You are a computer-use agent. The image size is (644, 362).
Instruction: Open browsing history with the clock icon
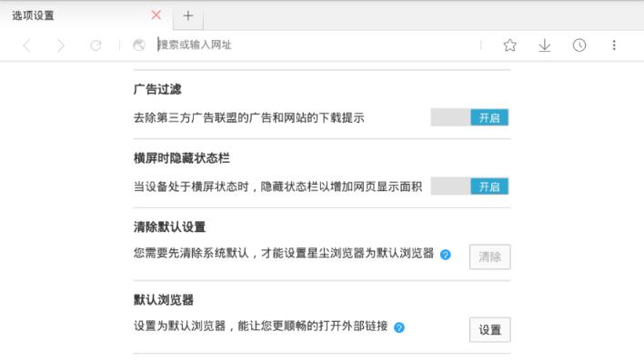click(579, 45)
